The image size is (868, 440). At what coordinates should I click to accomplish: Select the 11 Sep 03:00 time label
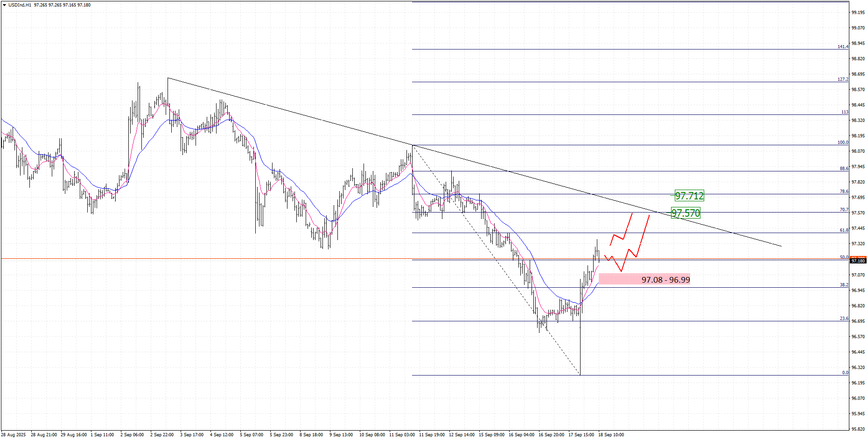(402, 435)
